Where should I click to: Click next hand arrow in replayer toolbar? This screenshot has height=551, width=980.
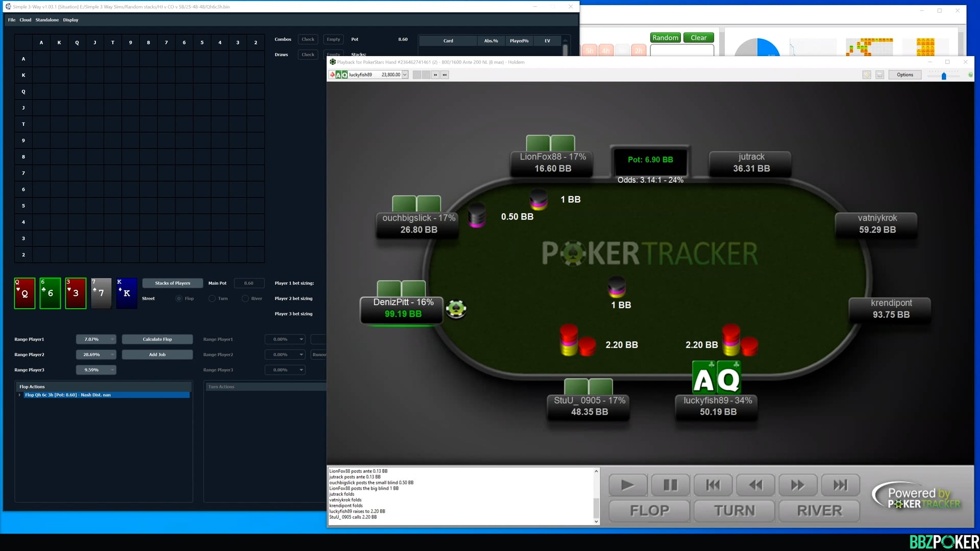click(435, 75)
